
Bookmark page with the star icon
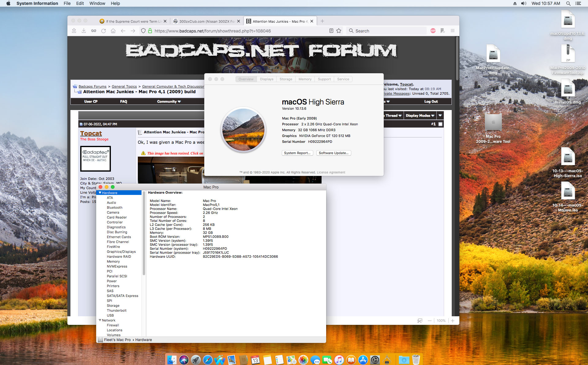(x=339, y=31)
